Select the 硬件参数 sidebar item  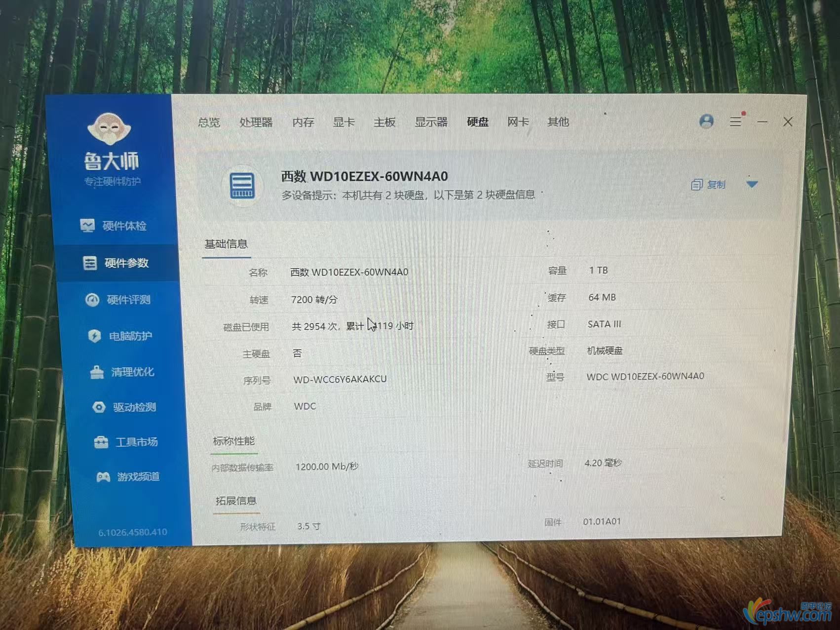click(116, 263)
